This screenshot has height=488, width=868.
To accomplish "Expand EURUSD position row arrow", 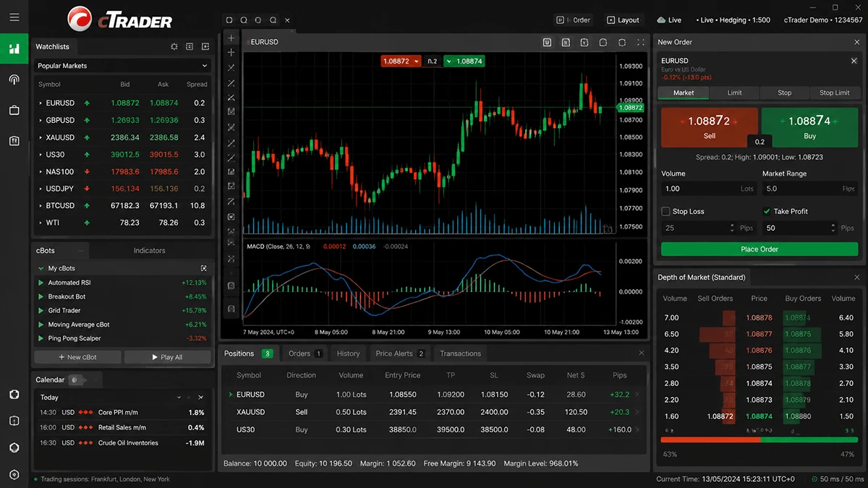I will [x=231, y=395].
